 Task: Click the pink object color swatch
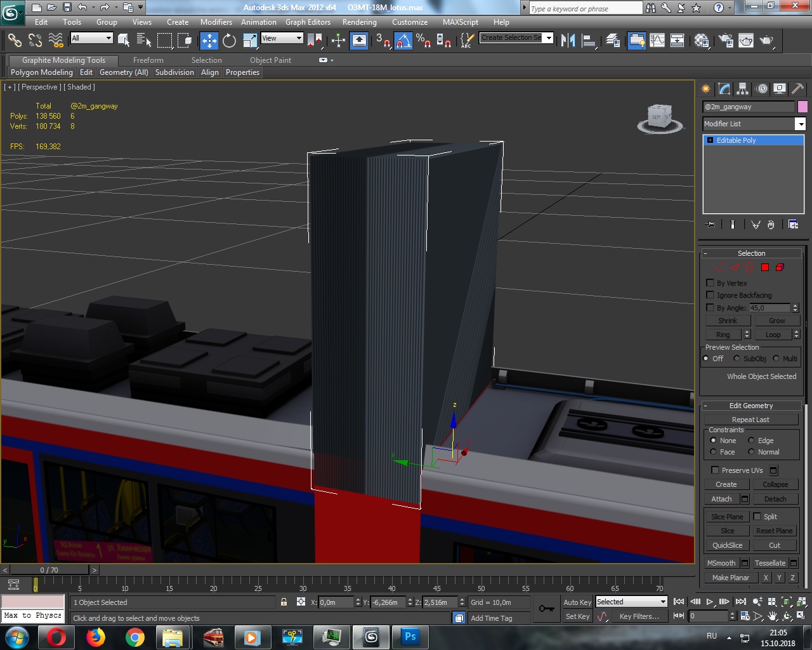click(802, 107)
